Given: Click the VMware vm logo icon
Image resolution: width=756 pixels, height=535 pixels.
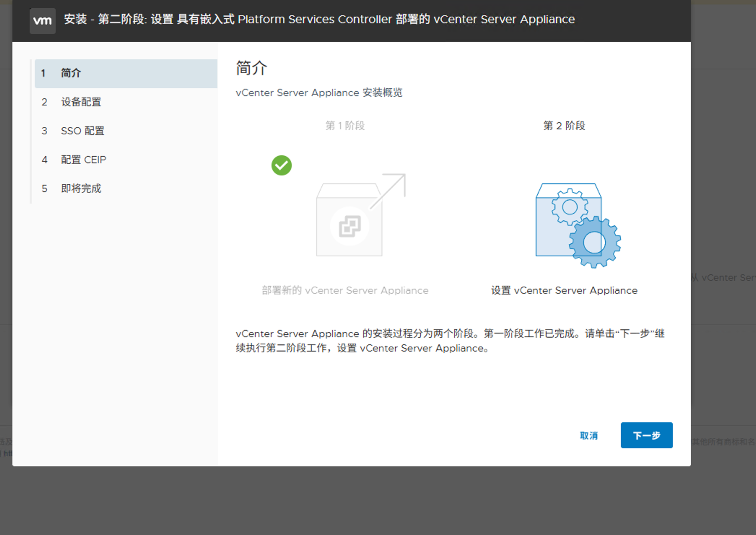Looking at the screenshot, I should point(43,21).
